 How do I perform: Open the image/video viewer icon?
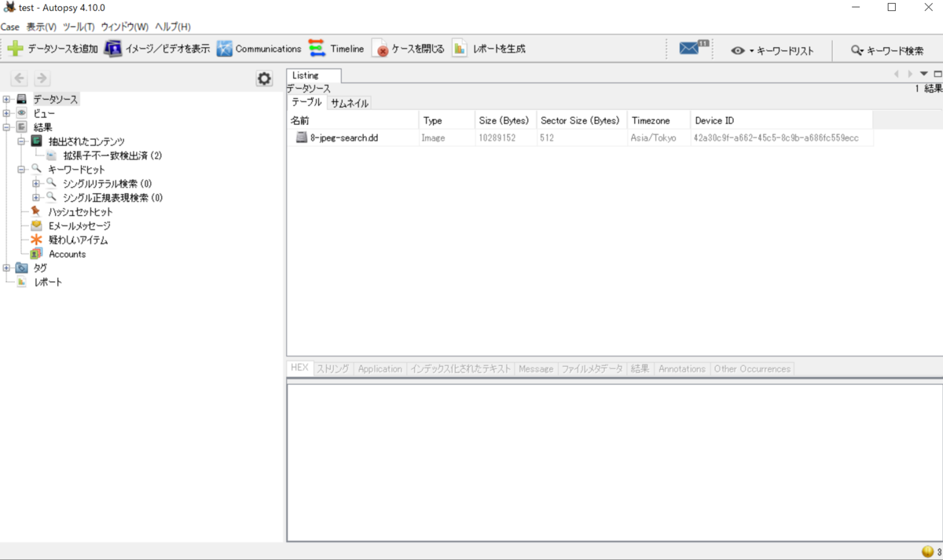click(113, 49)
